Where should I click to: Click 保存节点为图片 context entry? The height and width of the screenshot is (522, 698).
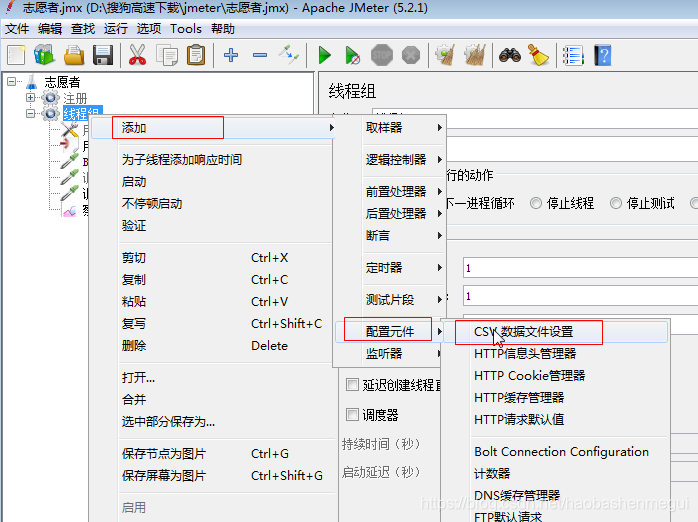tap(164, 453)
